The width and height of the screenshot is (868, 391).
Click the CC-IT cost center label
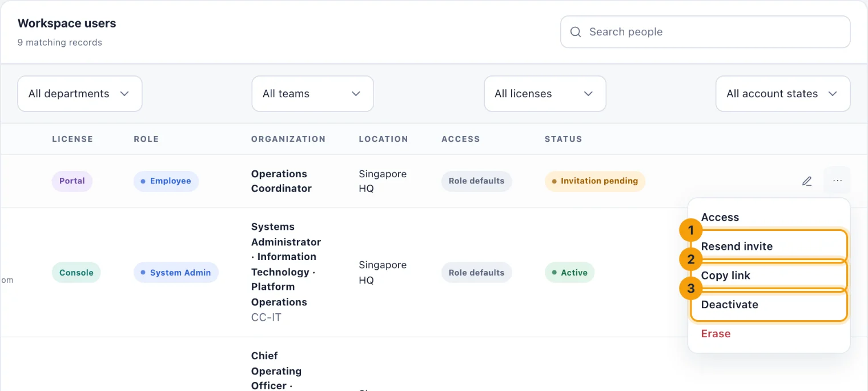266,317
